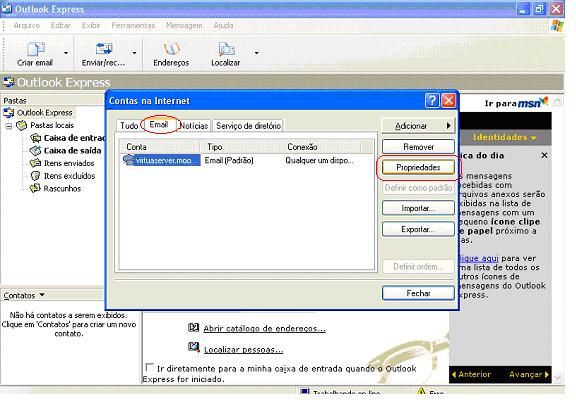Click the Exportar button
Screen dimensions: 576x400
tap(418, 229)
